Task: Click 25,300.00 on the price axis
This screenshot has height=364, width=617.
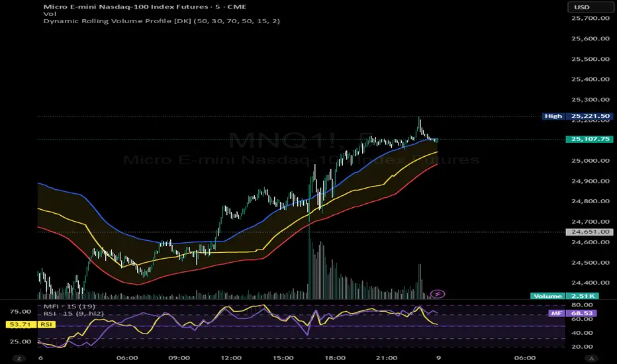Action: click(591, 99)
